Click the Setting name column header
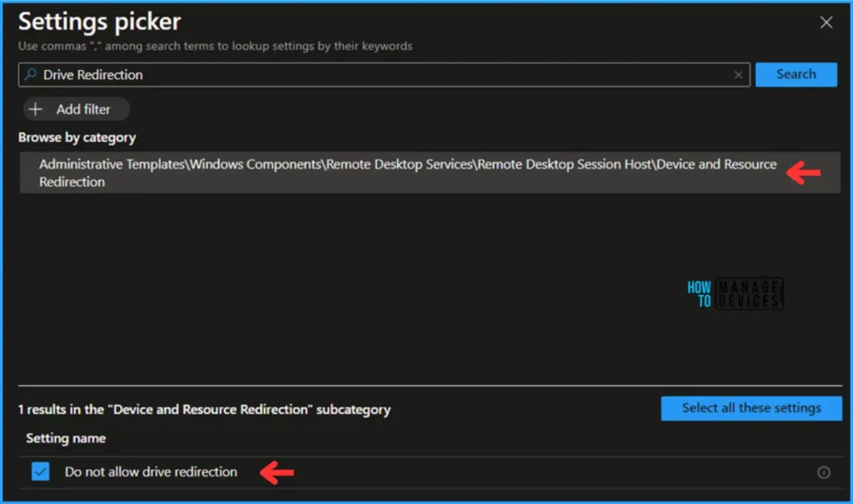This screenshot has width=853, height=504. click(x=66, y=438)
